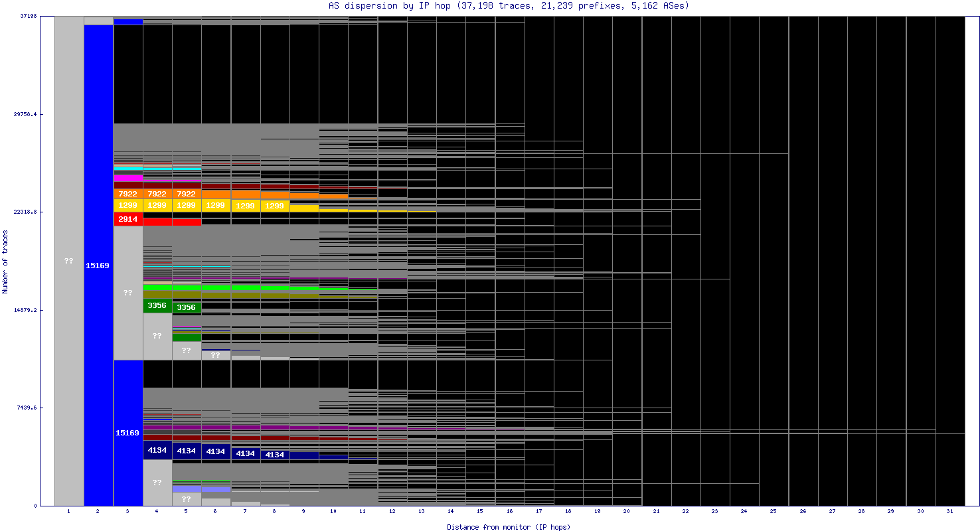Click the tall blue AS 15169 block at hop 2

[98, 265]
